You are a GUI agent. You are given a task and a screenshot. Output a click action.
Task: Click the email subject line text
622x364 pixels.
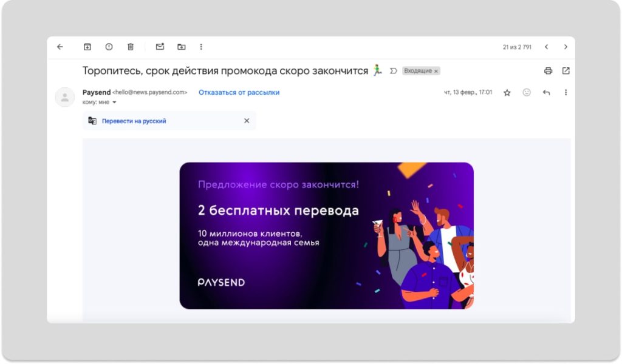(x=225, y=71)
